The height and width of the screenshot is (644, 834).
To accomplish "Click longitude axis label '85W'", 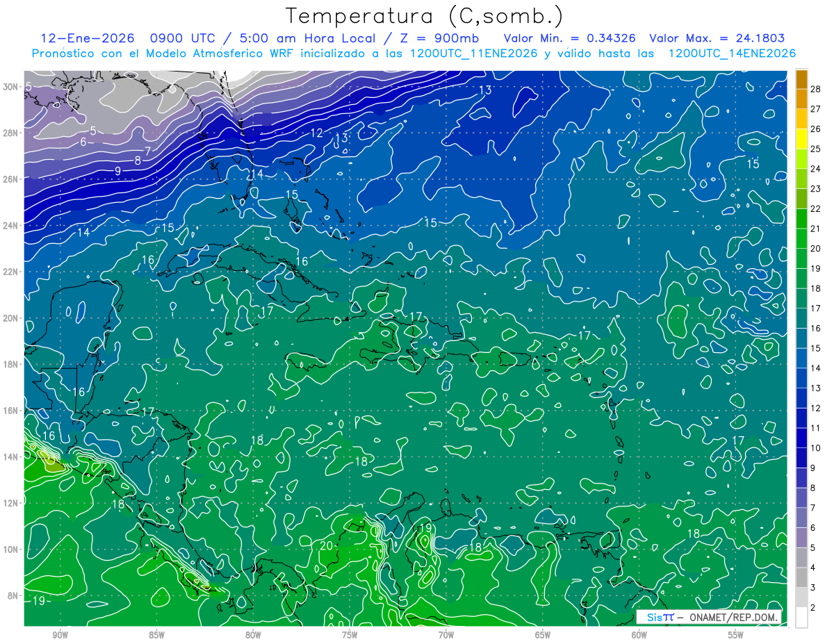I will [x=156, y=635].
